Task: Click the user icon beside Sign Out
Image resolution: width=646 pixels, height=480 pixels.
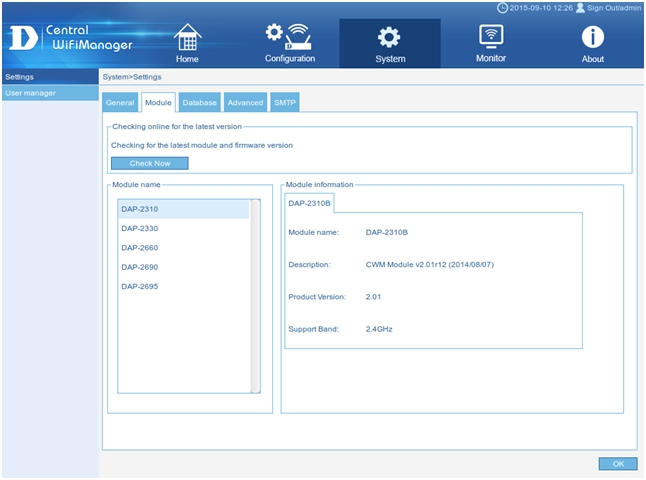Action: 580,8
